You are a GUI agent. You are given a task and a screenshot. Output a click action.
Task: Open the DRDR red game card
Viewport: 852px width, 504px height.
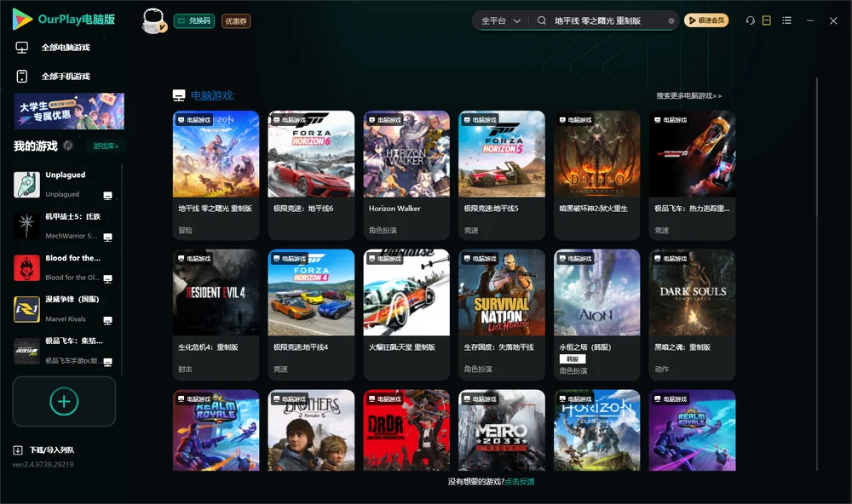pyautogui.click(x=406, y=430)
